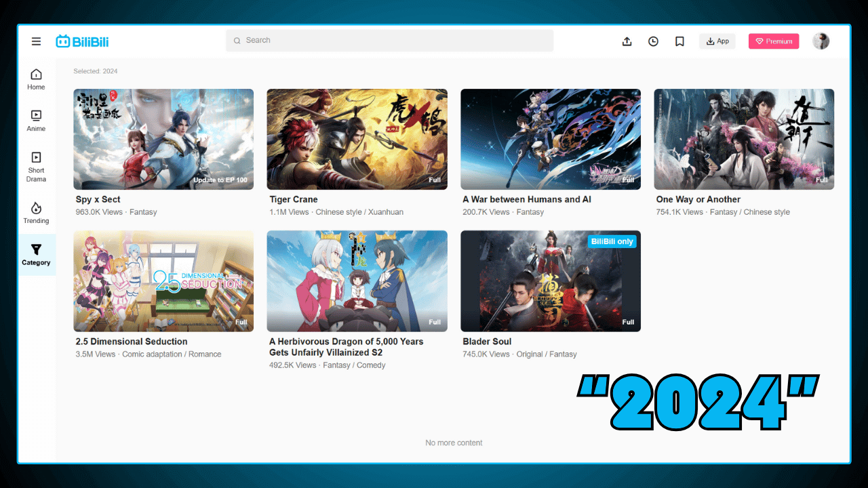Click the pink Premium button
Screen dimensions: 868x488
[x=774, y=41]
